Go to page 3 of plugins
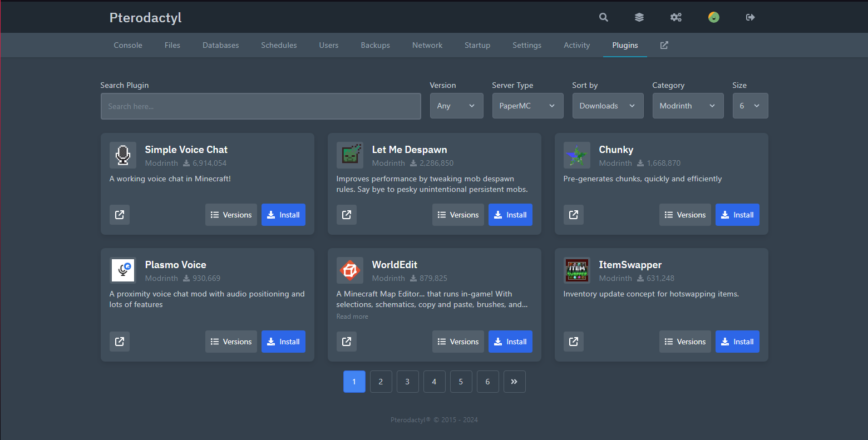Viewport: 868px width, 440px height. tap(407, 382)
